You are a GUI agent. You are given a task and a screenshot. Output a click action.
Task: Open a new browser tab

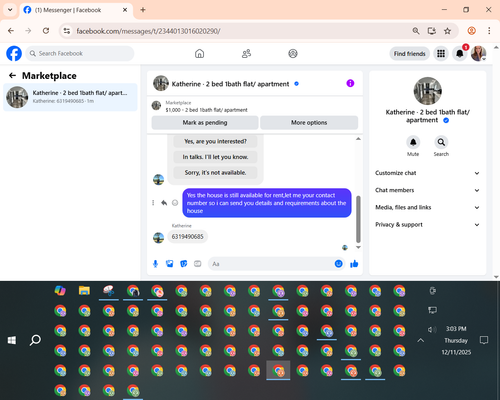143,10
